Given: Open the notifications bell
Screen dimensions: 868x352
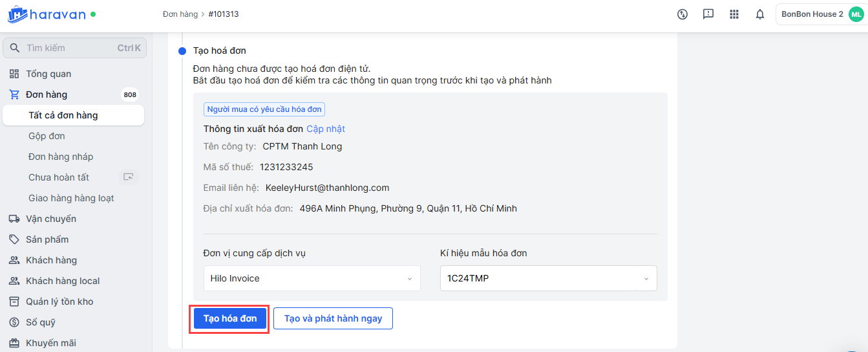Looking at the screenshot, I should [x=760, y=14].
